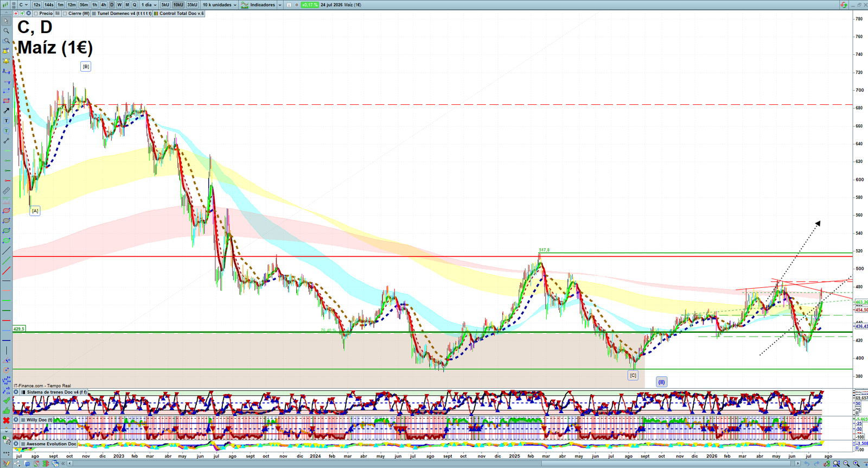Select the square T text tool
868x468 pixels.
[x=6, y=121]
